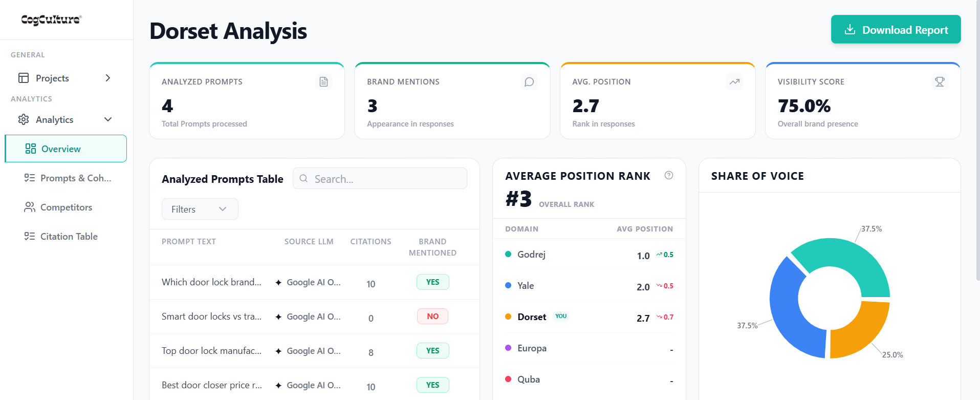Click the help icon beside Average Position Rank
Screen dimensions: 980x400
668,175
